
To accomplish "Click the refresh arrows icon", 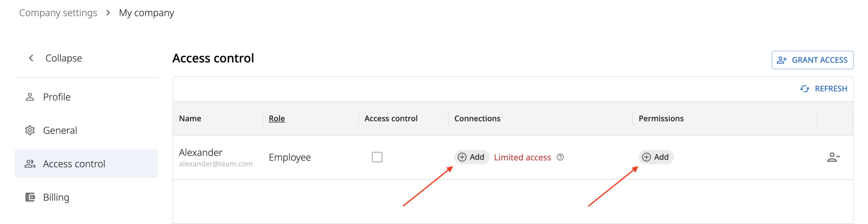I will [804, 89].
